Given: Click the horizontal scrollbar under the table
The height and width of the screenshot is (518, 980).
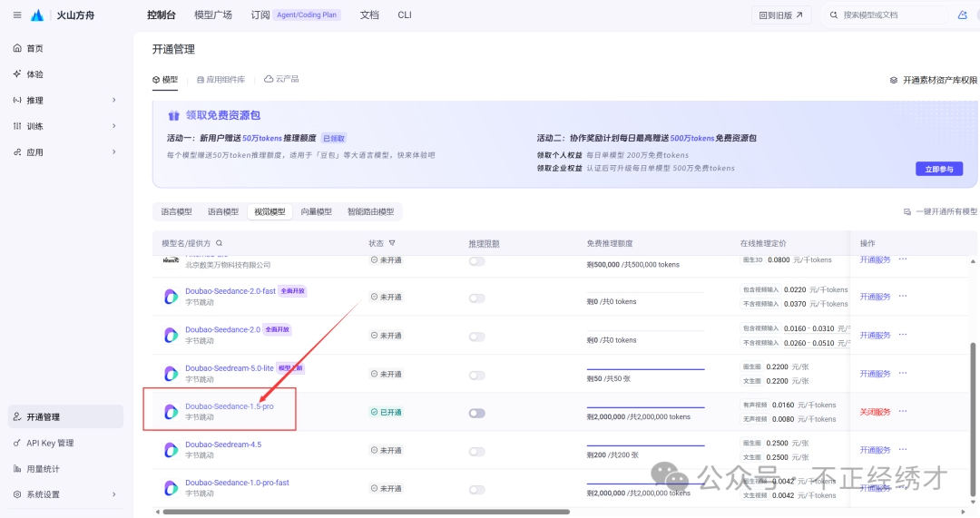Looking at the screenshot, I should [x=366, y=512].
